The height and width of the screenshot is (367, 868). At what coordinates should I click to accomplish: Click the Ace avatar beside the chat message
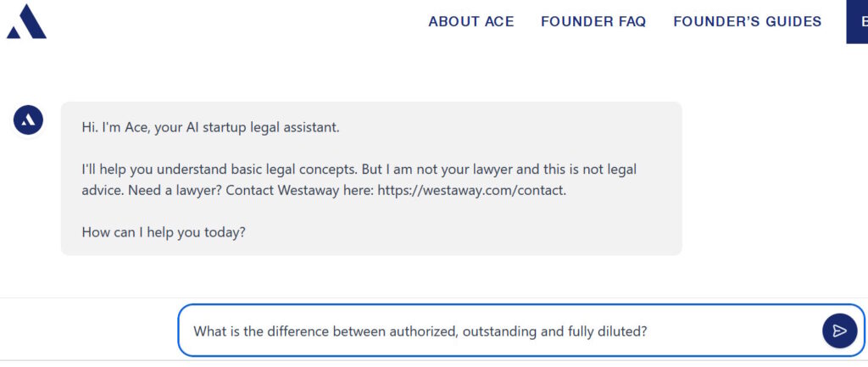(28, 120)
